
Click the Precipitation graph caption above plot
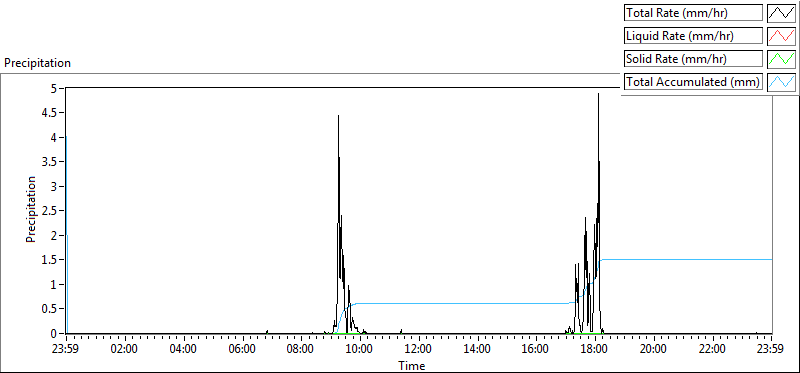(37, 63)
